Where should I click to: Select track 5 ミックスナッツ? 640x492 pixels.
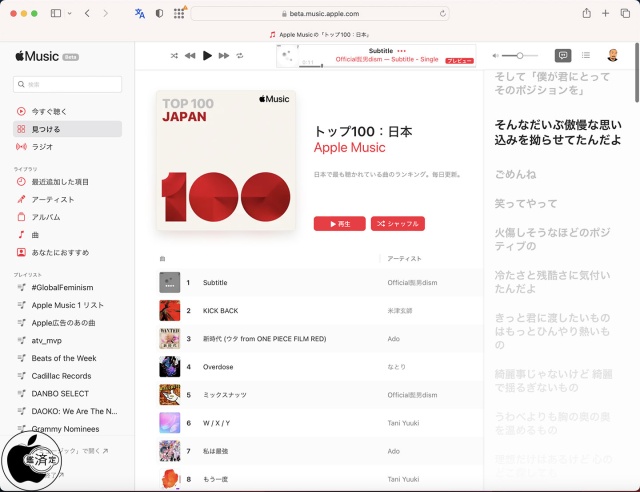point(320,395)
